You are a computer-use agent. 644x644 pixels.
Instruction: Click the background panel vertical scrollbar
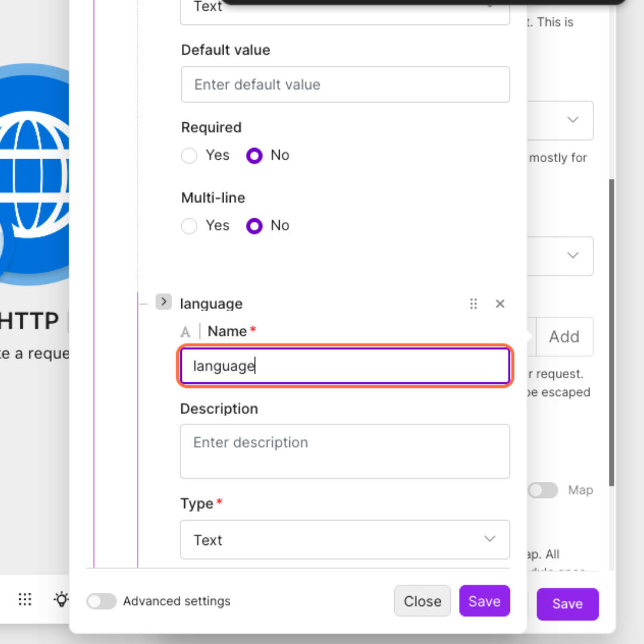(612, 333)
